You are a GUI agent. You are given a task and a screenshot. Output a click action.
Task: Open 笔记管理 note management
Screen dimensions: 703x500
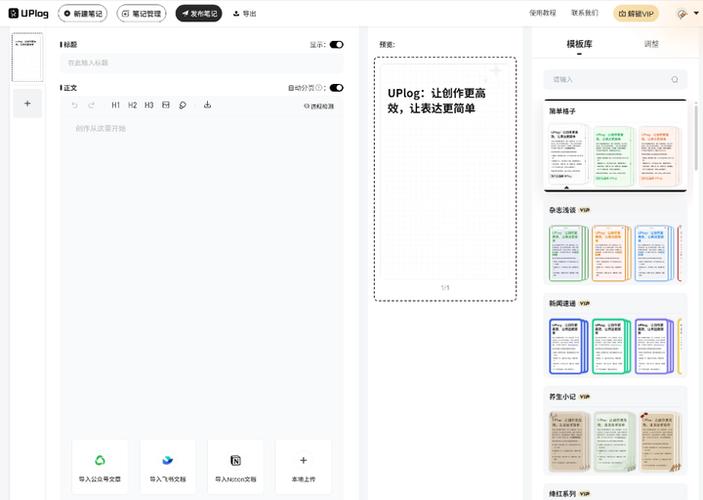tap(141, 13)
